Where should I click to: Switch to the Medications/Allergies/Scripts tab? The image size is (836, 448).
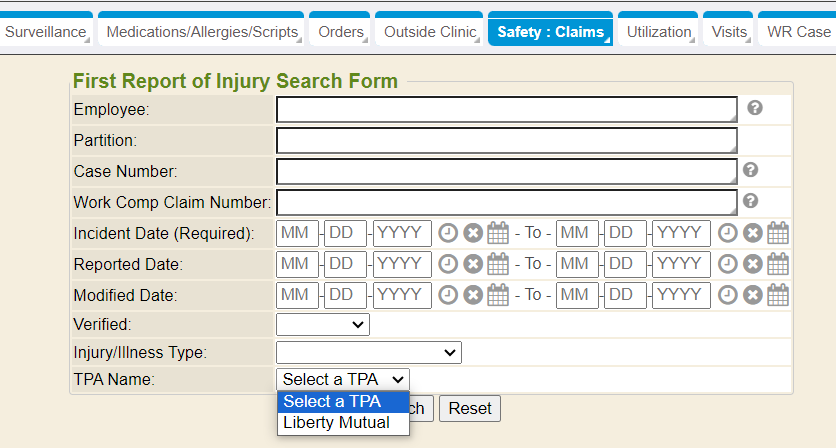202,32
